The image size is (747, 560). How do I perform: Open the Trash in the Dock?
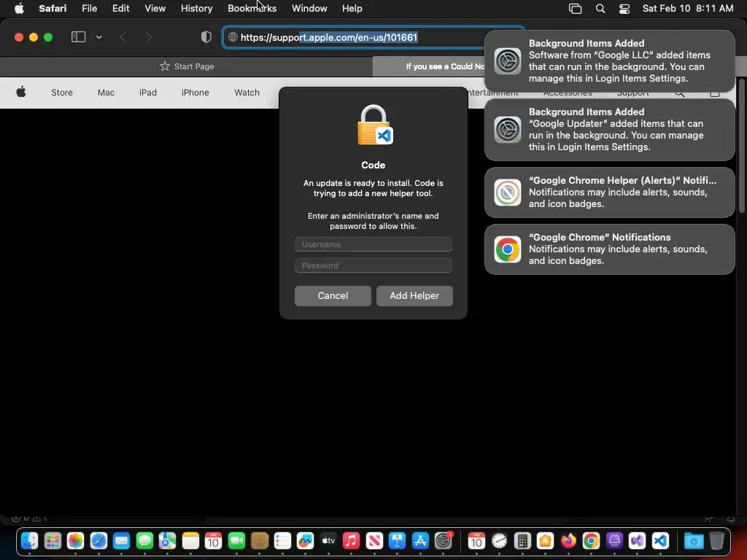[x=716, y=541]
